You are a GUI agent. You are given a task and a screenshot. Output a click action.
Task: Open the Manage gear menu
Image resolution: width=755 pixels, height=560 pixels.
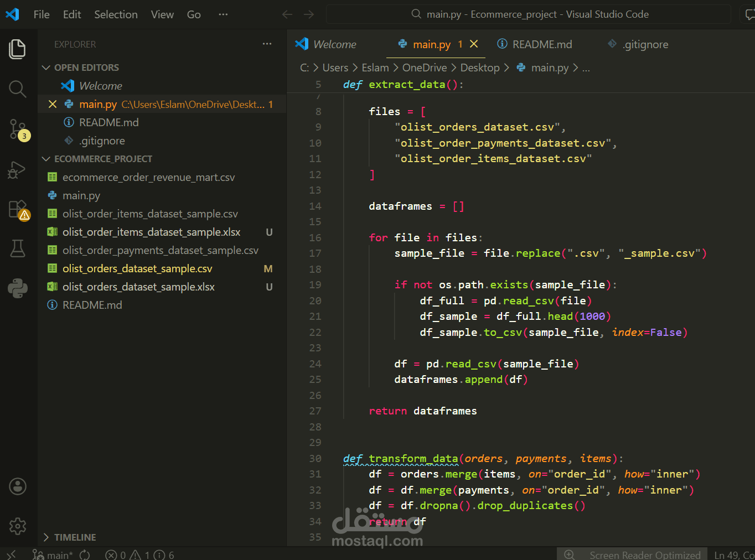coord(18,526)
